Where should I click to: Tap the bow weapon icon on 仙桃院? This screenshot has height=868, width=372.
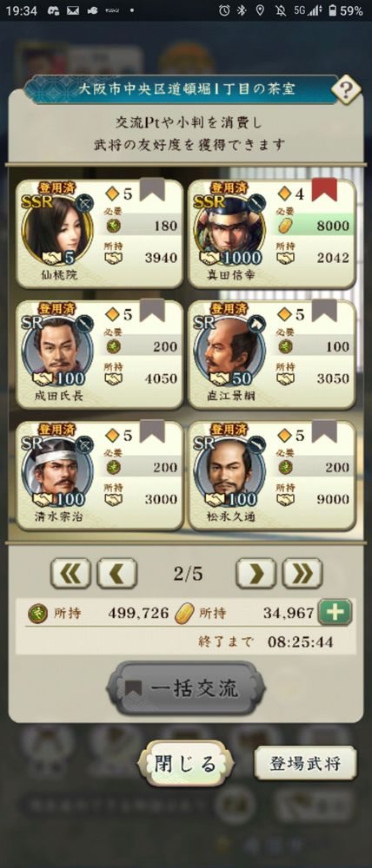point(84,202)
